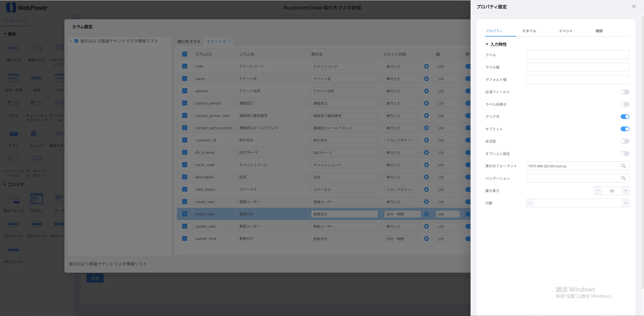Open slot dropdown for description row

coord(402,177)
